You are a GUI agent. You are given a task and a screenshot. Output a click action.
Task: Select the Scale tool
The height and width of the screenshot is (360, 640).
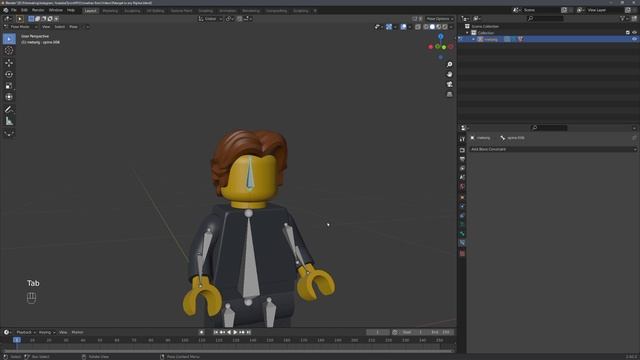(x=9, y=86)
